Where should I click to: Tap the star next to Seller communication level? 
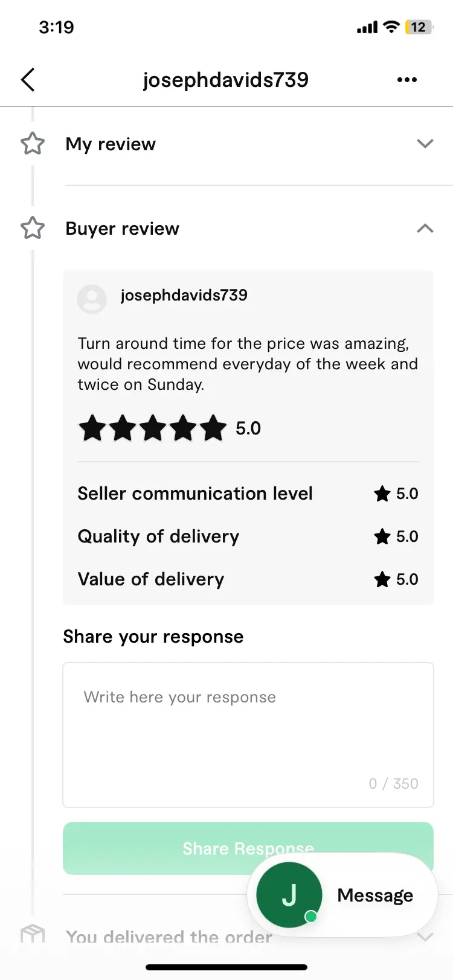coord(382,494)
